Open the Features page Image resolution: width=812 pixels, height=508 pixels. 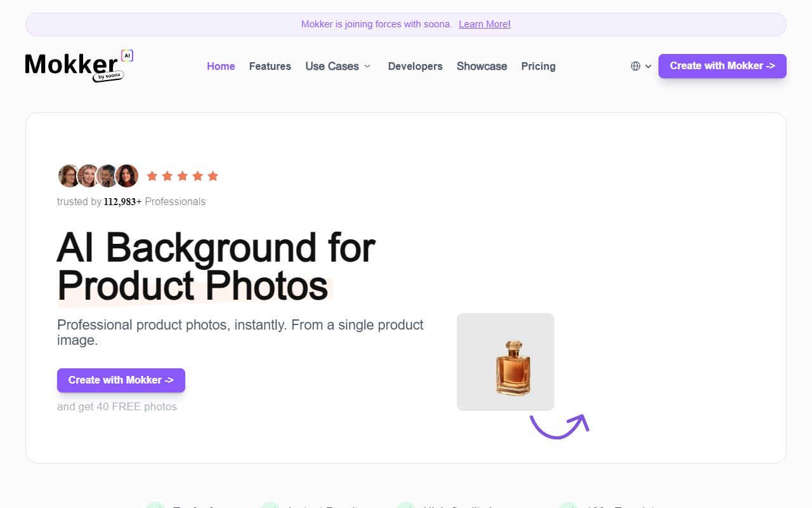coord(270,66)
